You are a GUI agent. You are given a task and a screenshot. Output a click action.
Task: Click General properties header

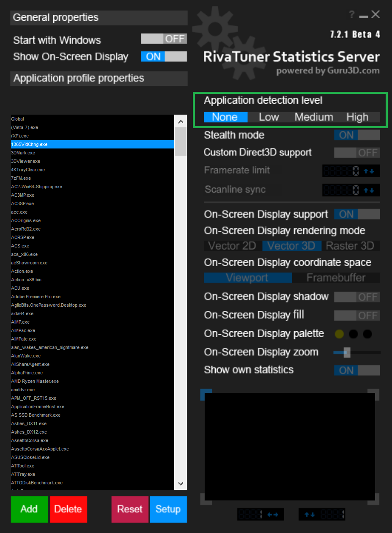click(99, 18)
